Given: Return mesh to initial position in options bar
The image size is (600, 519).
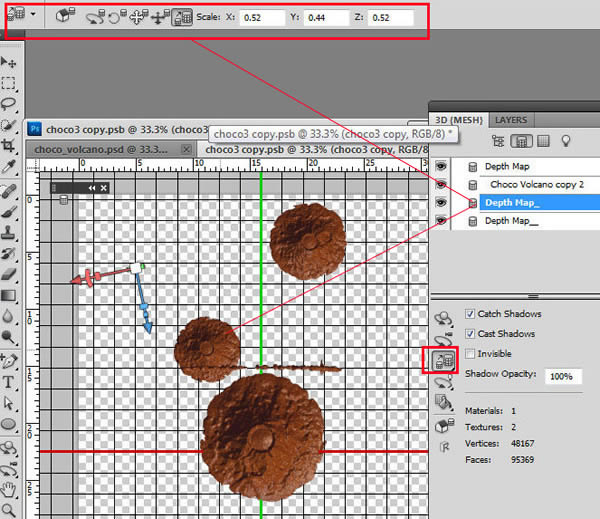Looking at the screenshot, I should pos(65,16).
